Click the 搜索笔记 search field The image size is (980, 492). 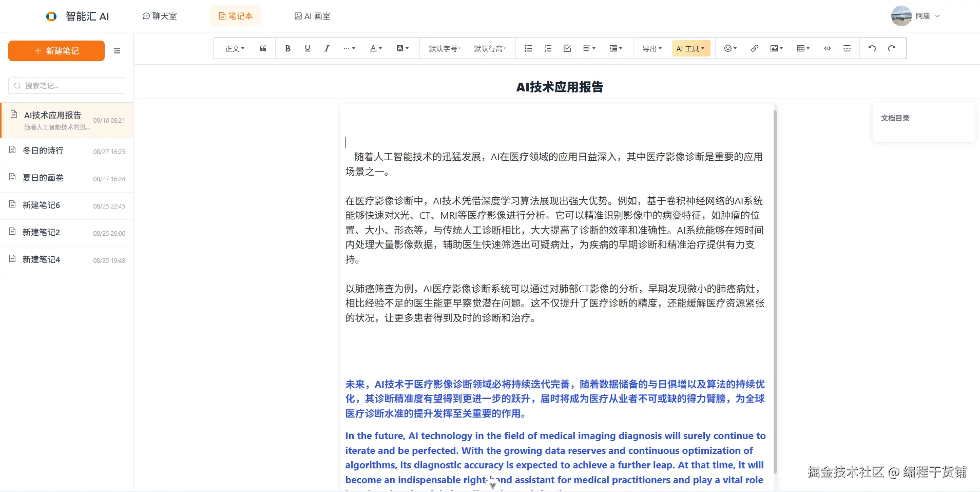coord(66,85)
